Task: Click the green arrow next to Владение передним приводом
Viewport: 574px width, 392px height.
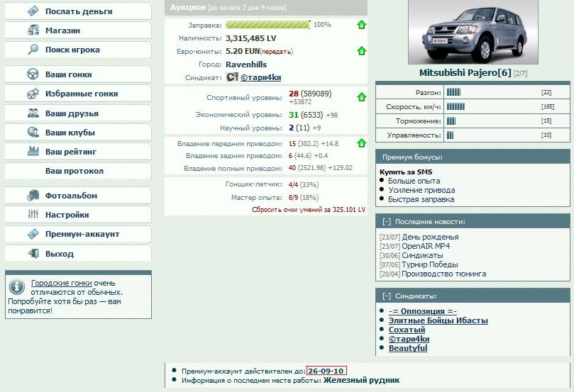Action: (x=361, y=143)
